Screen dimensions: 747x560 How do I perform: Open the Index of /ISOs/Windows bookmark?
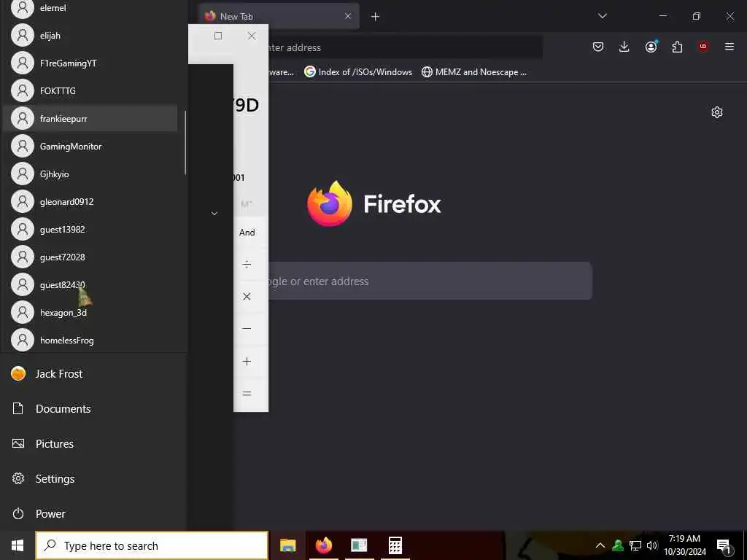[x=358, y=72]
